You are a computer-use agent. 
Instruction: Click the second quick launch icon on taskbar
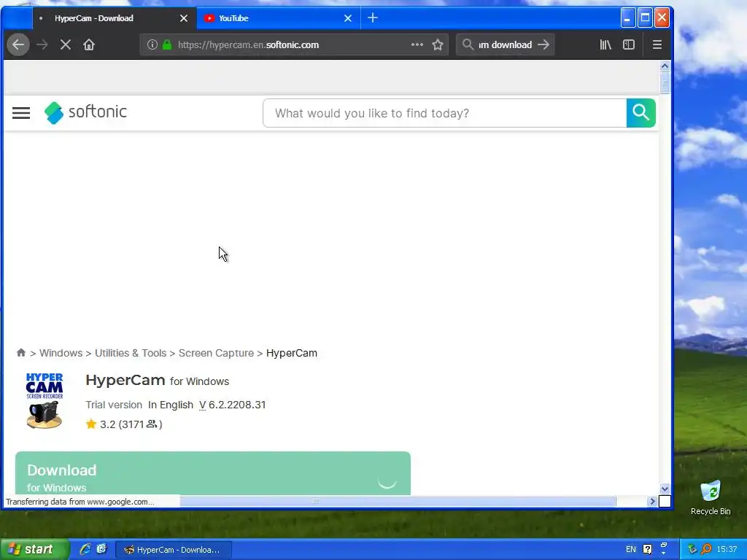click(x=102, y=550)
